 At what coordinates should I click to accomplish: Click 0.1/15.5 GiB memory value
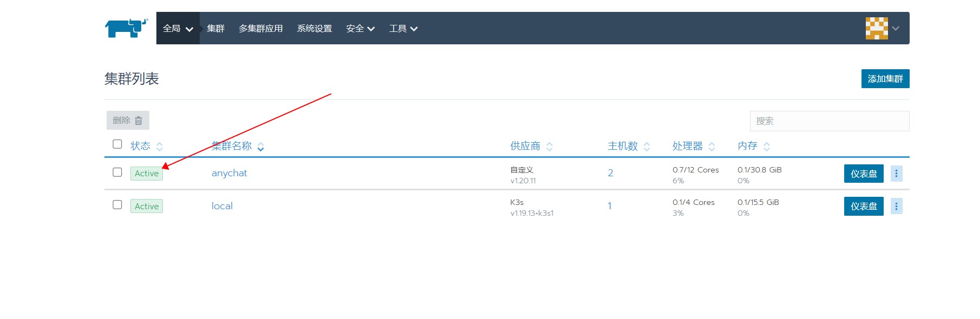coord(758,202)
